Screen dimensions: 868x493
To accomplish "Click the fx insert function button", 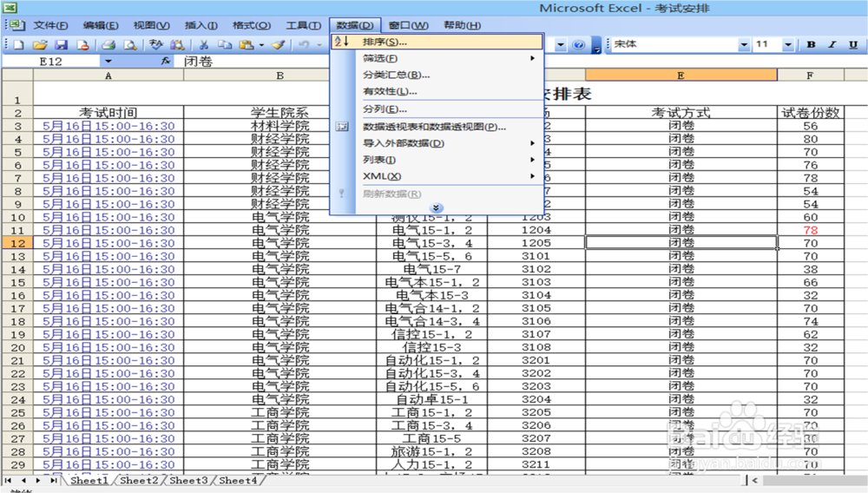I will (165, 61).
